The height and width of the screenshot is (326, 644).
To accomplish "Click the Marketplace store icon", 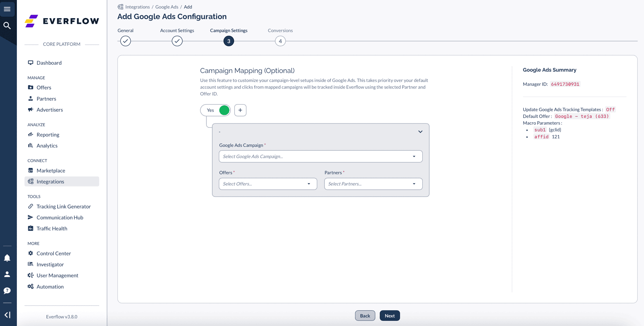I will pos(31,170).
